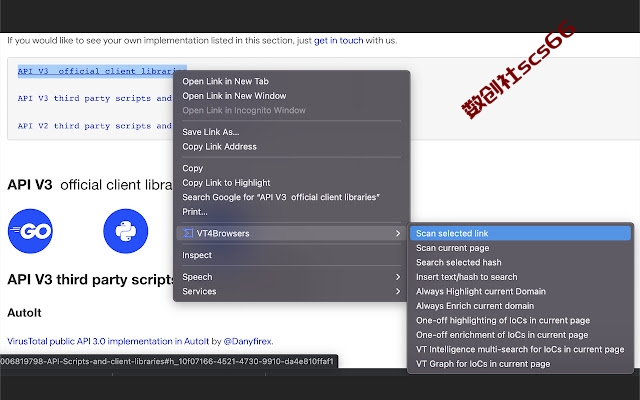Click the API V3 official client heading
Image resolution: width=640 pixels, height=400 pixels.
[x=90, y=185]
